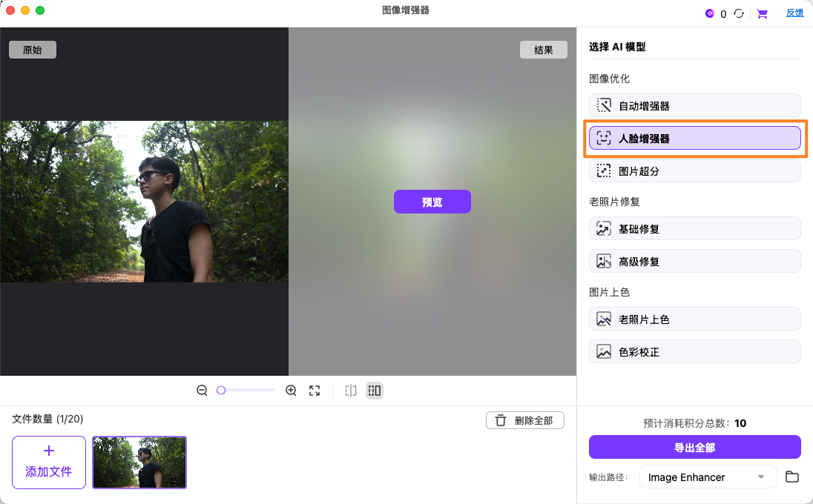Image resolution: width=813 pixels, height=504 pixels.
Task: Click the 结果 result label on the preview
Action: pyautogui.click(x=543, y=50)
